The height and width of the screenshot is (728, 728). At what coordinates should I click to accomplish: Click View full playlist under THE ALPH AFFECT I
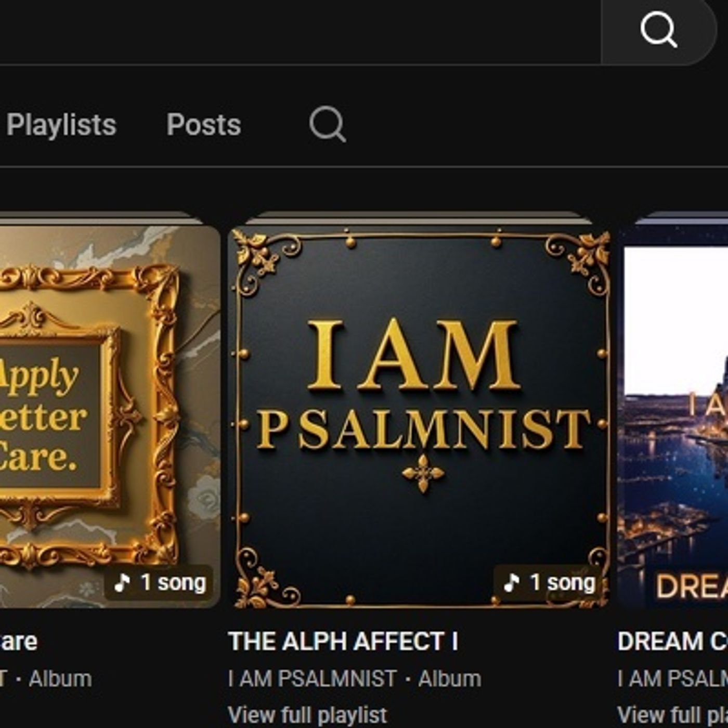(307, 715)
